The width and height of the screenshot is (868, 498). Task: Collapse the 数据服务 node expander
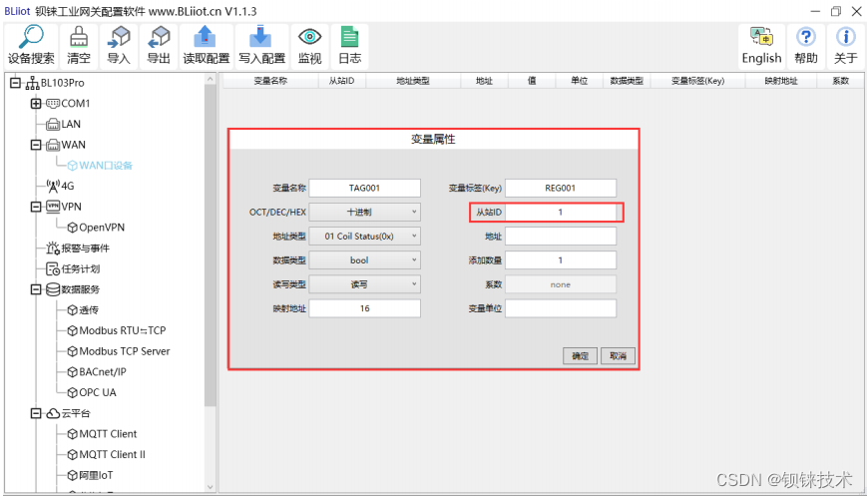pyautogui.click(x=36, y=289)
